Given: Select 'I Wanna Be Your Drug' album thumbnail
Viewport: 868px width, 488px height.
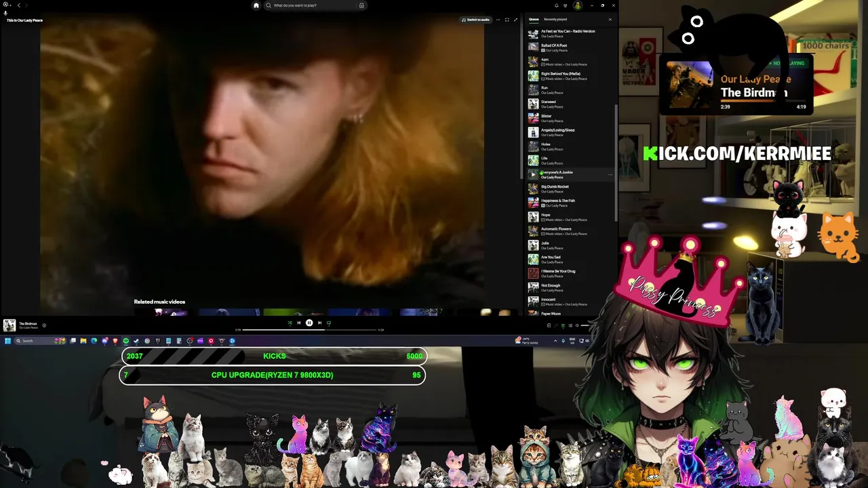Looking at the screenshot, I should pyautogui.click(x=533, y=273).
